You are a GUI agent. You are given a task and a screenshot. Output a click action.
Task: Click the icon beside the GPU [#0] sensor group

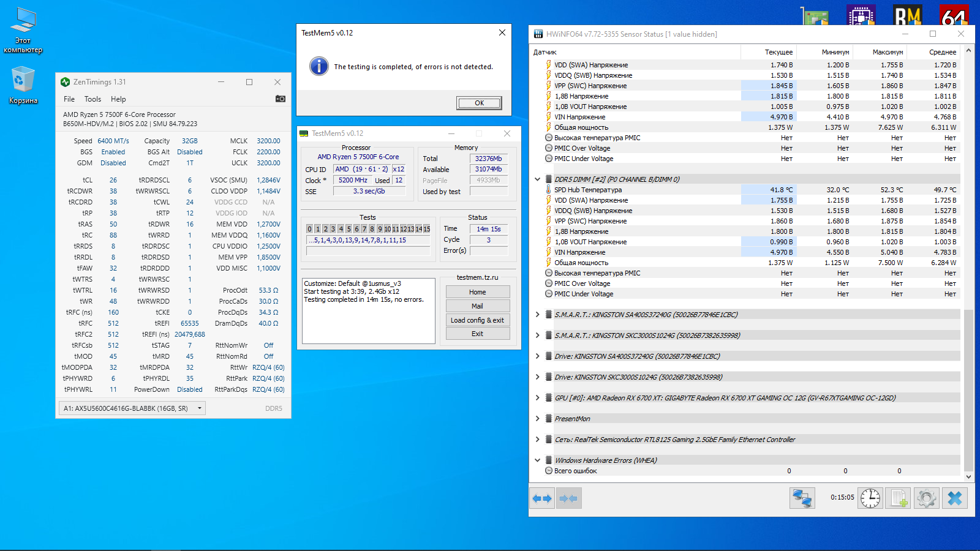(549, 398)
